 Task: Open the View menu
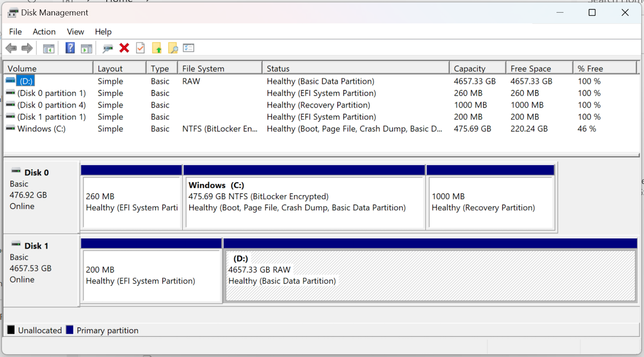coord(75,32)
